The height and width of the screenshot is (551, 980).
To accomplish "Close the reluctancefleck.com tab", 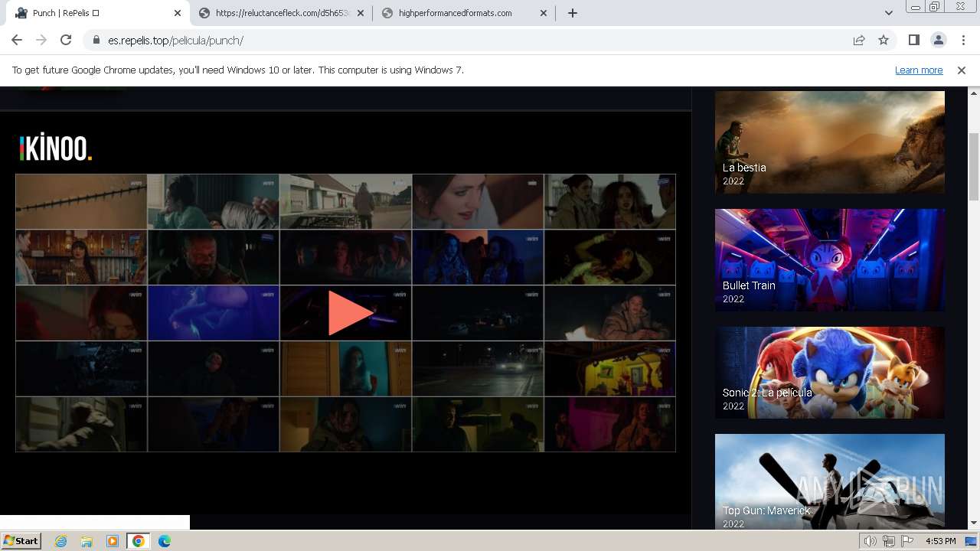I will 361,13.
